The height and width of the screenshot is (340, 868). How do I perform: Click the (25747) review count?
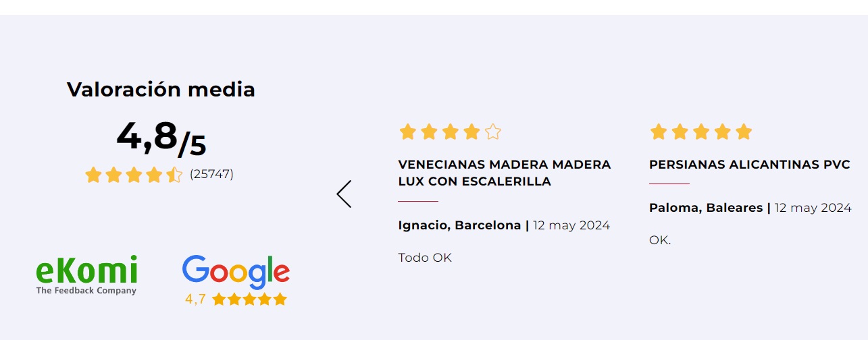(211, 174)
